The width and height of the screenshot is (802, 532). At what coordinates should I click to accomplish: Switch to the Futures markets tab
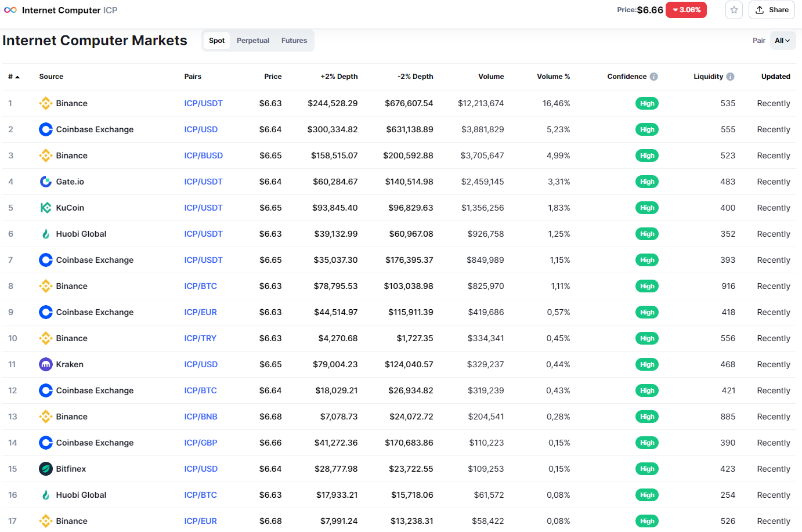294,41
